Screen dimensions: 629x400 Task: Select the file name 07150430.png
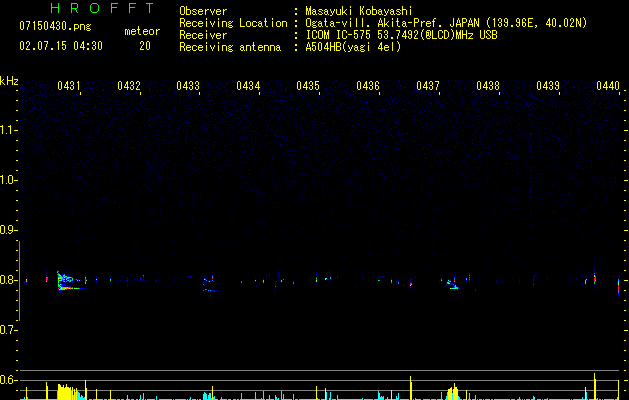coord(55,26)
